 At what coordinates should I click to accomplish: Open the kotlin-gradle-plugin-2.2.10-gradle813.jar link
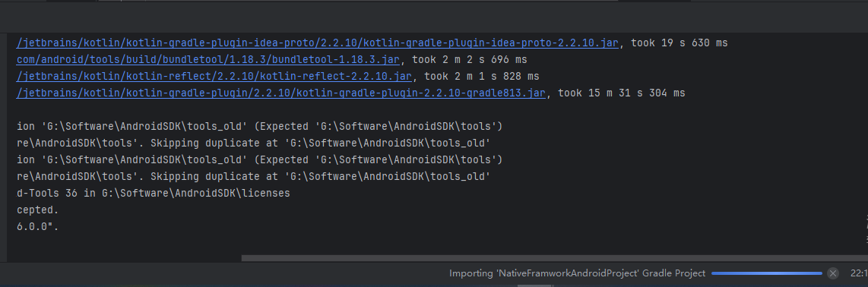pyautogui.click(x=281, y=93)
